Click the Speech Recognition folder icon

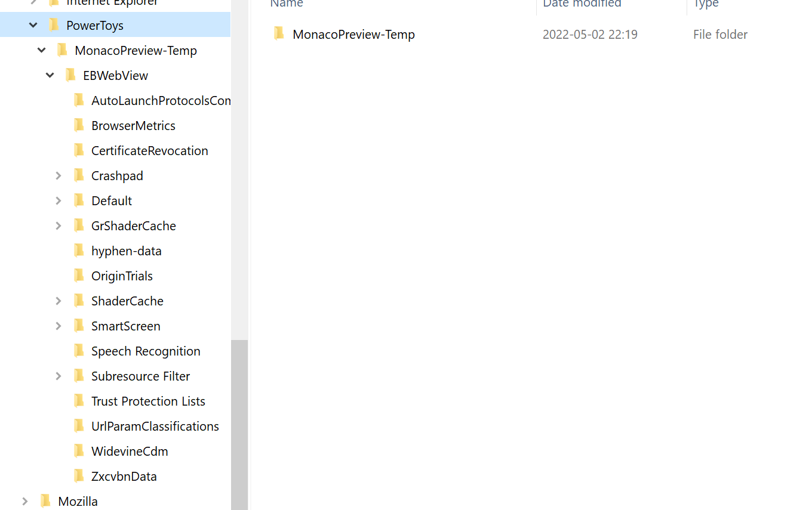click(79, 350)
